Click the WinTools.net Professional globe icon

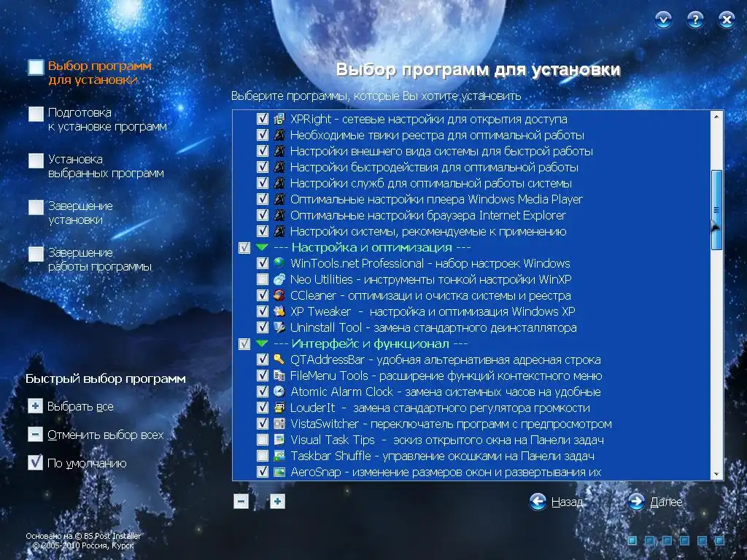click(x=279, y=263)
